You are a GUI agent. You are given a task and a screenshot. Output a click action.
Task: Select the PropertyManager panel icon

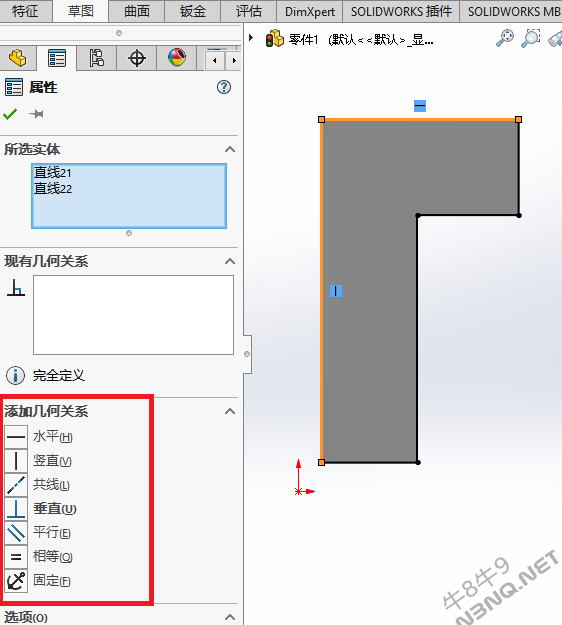(x=57, y=58)
